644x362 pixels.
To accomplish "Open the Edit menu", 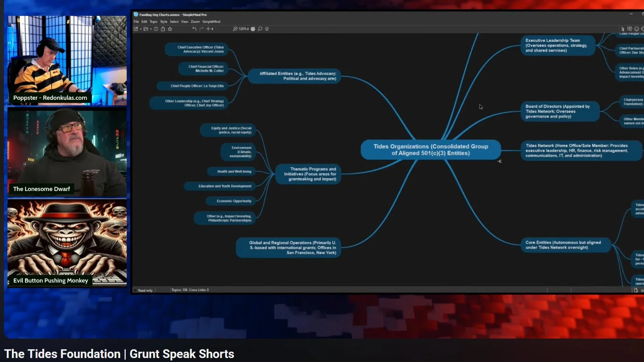I will 144,21.
